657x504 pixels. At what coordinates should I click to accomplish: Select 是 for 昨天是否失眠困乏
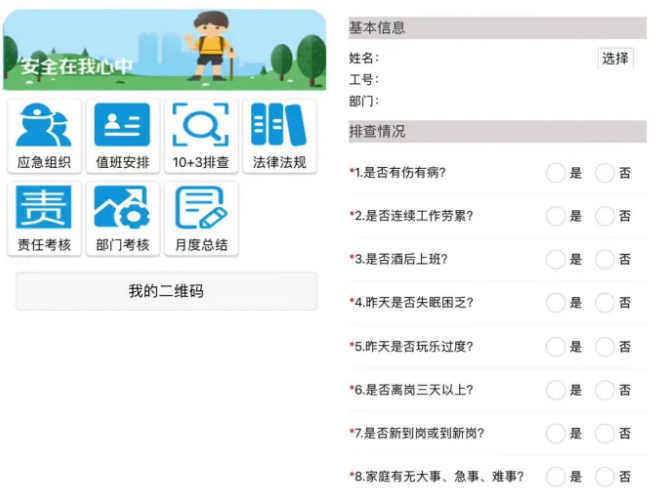tap(556, 302)
